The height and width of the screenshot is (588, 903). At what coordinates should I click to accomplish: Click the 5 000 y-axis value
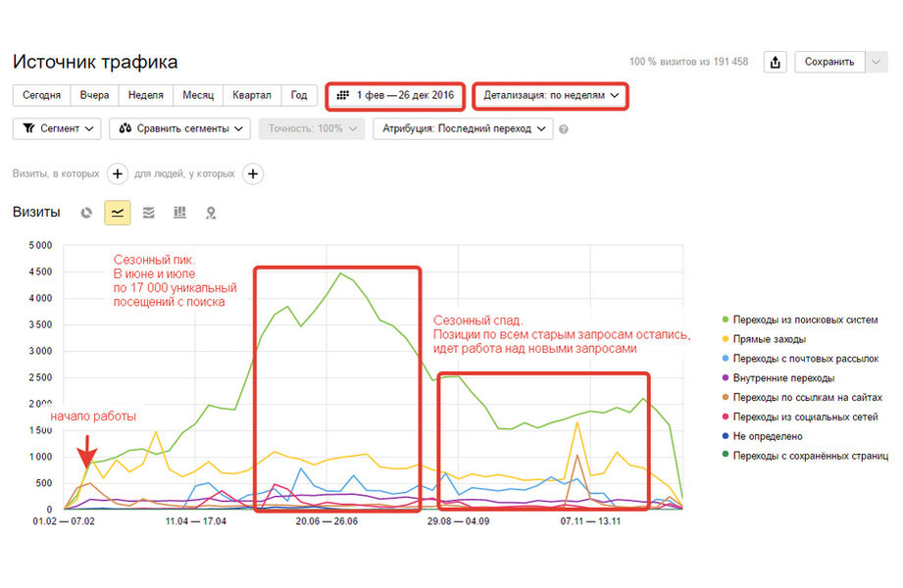(40, 245)
